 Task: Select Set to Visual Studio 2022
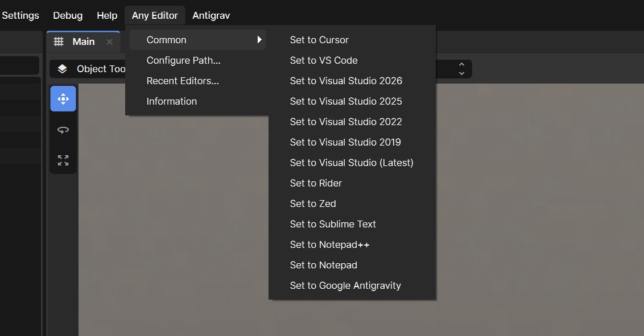[x=346, y=122]
